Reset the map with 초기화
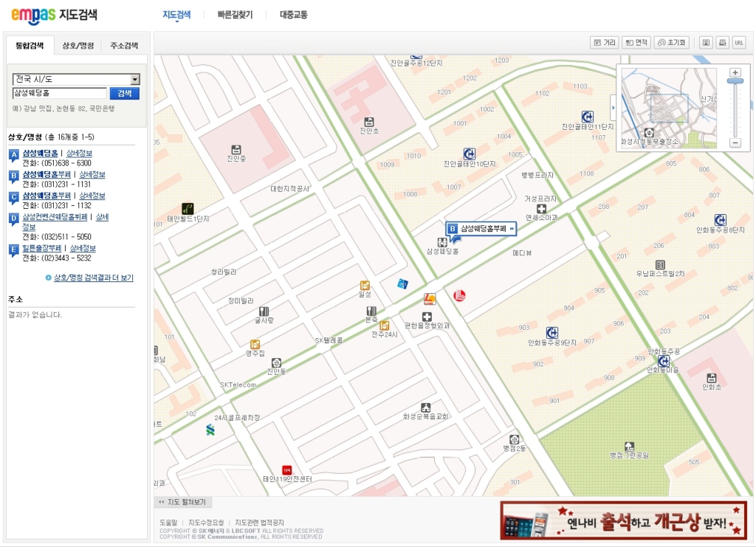Screen dimensions: 756x547 tap(672, 42)
